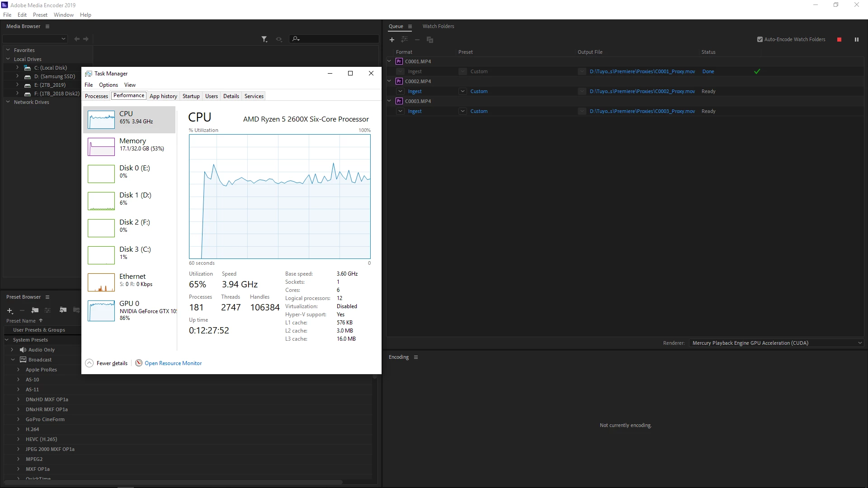
Task: Click Create New Preset Group folder icon
Action: [35, 310]
